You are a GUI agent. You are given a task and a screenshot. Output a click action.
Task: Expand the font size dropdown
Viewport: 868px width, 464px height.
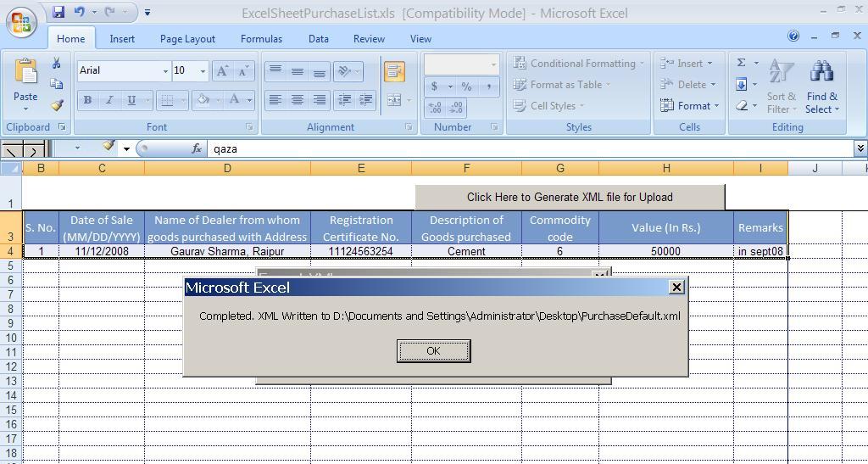point(203,71)
